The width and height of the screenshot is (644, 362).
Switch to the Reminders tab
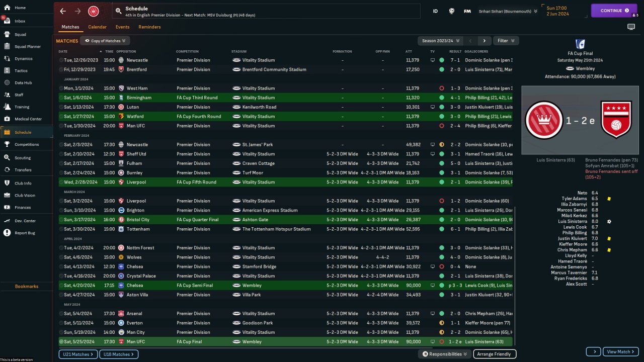click(x=149, y=27)
